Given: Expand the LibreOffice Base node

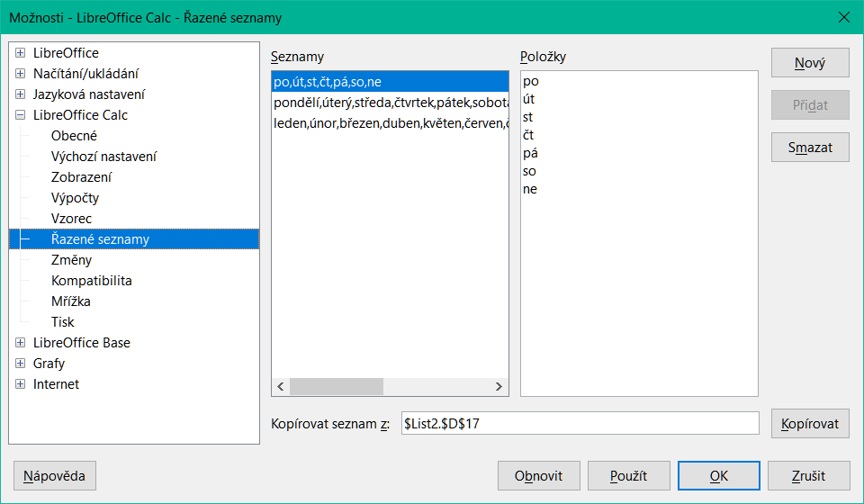Looking at the screenshot, I should [21, 343].
